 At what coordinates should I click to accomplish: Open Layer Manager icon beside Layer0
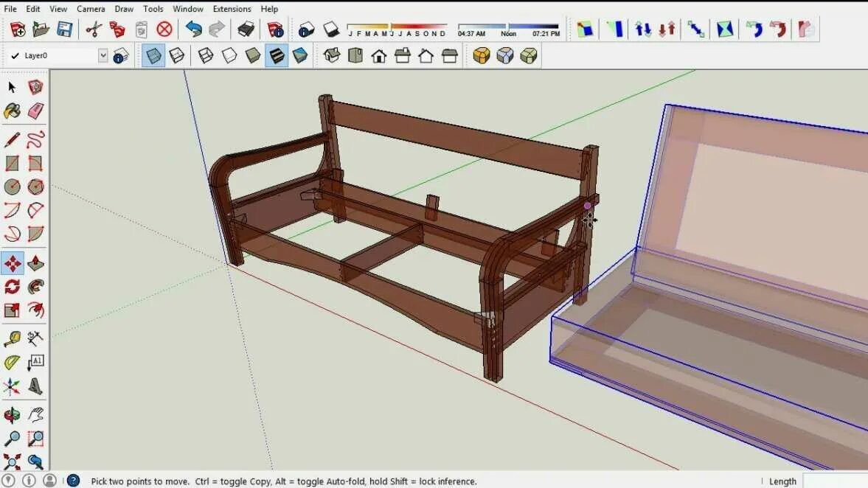[121, 56]
